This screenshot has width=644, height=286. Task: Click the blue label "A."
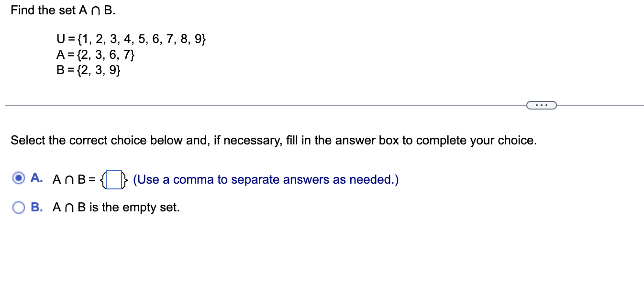(37, 177)
